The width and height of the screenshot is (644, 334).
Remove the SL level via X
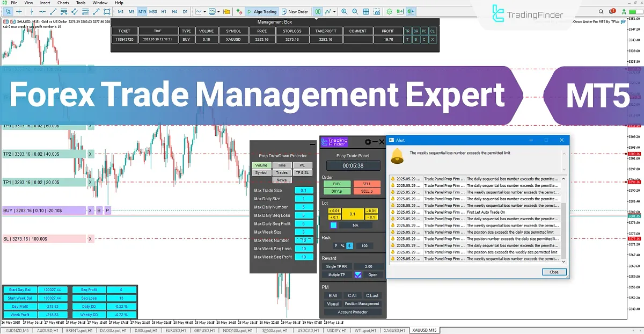click(91, 239)
